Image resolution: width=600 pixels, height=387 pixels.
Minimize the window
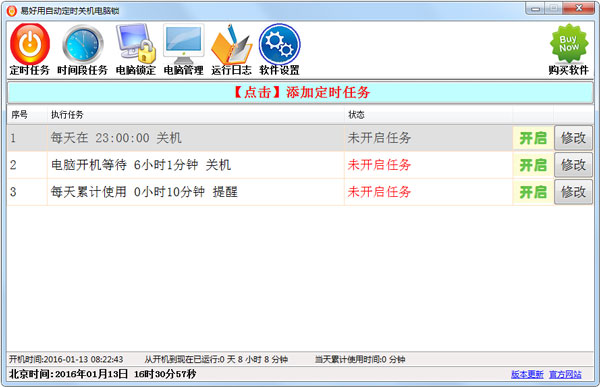coord(535,9)
